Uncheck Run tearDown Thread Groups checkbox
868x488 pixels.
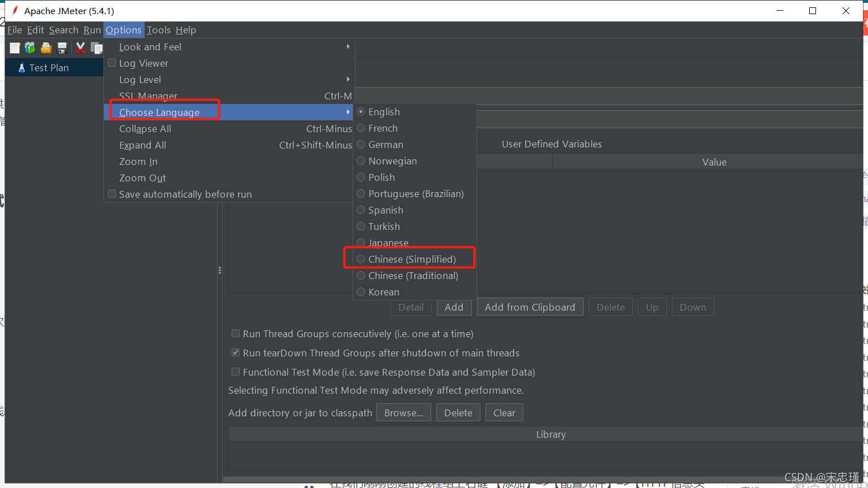coord(236,352)
